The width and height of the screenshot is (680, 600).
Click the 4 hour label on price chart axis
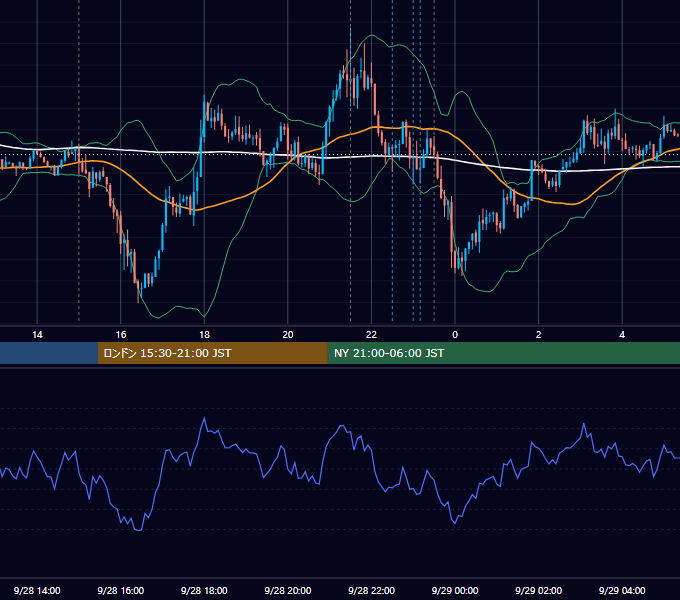(x=622, y=335)
